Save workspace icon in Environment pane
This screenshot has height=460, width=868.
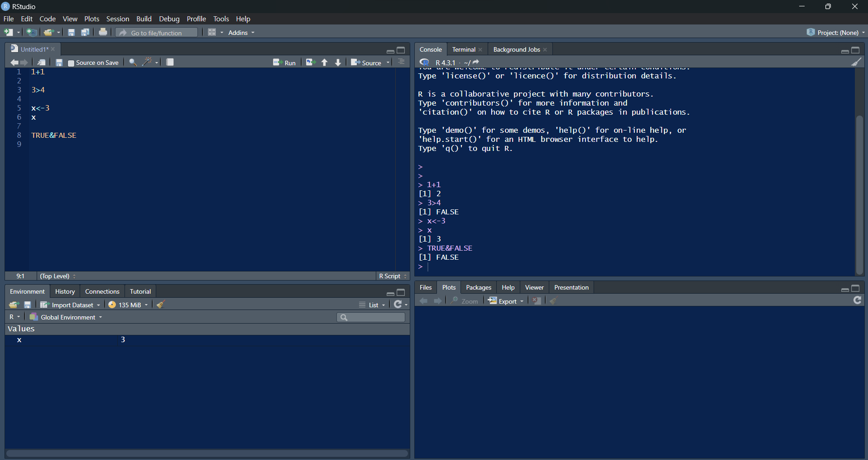click(x=28, y=305)
